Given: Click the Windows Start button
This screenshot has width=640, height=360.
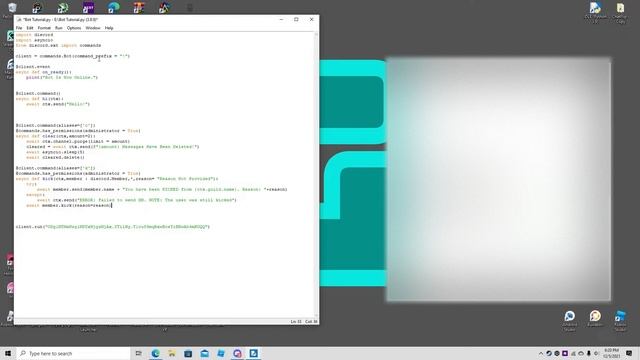Looking at the screenshot, I should click(8, 353).
